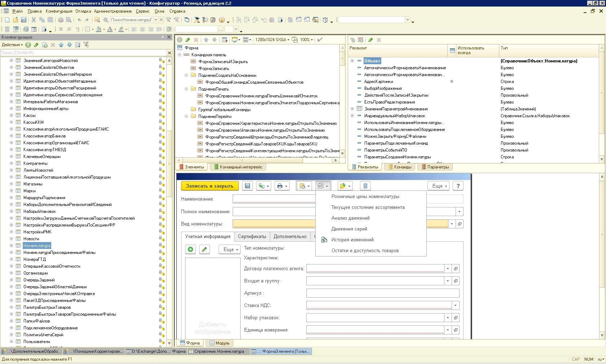606x364 pixels.
Task: Switch to the Модуль tab
Action: coord(219,343)
